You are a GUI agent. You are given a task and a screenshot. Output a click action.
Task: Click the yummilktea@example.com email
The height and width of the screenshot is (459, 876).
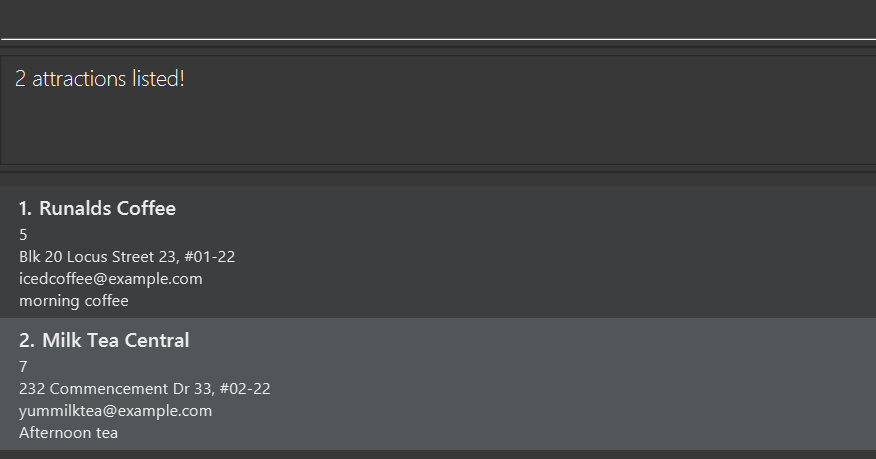click(x=115, y=411)
